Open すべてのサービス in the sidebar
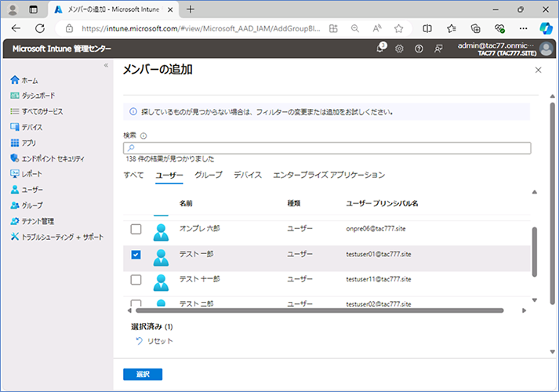This screenshot has width=559, height=392. (37, 111)
